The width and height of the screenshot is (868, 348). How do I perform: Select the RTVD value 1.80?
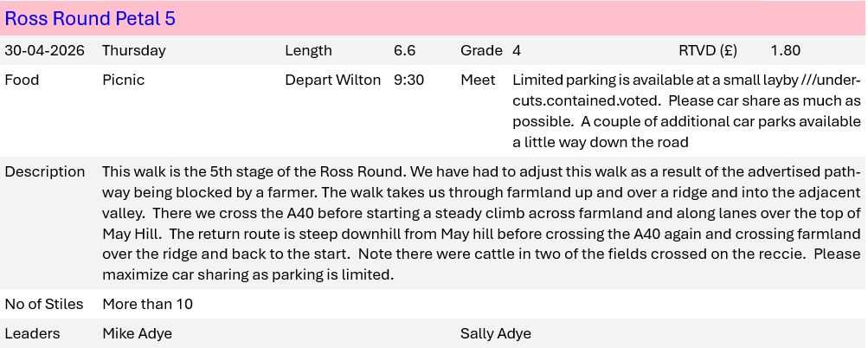click(785, 50)
